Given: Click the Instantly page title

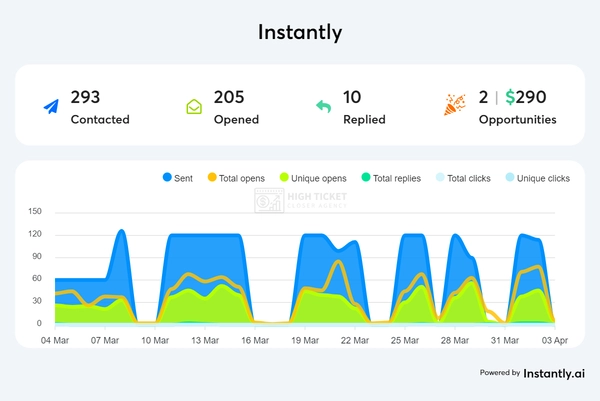Looking at the screenshot, I should 300,32.
